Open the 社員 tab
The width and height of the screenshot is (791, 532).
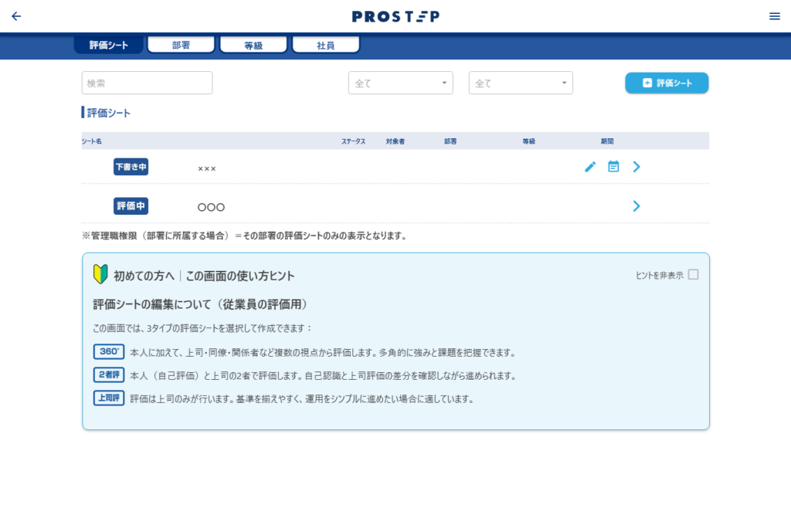pyautogui.click(x=326, y=46)
